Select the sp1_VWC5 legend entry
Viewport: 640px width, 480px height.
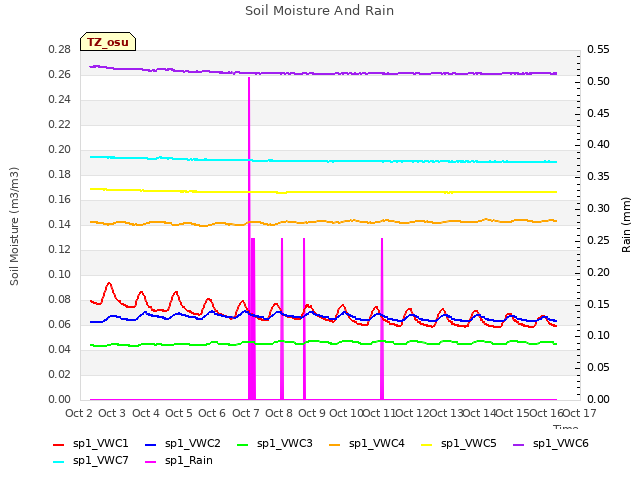459,443
